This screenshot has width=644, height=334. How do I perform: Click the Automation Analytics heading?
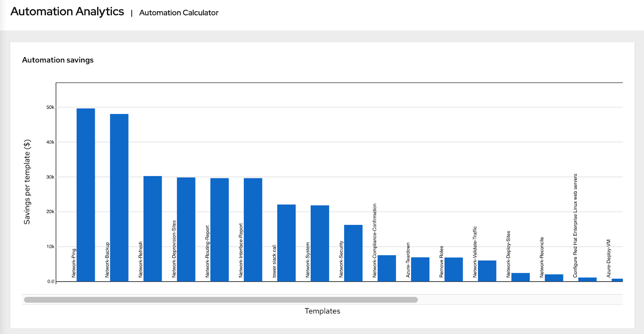click(67, 12)
